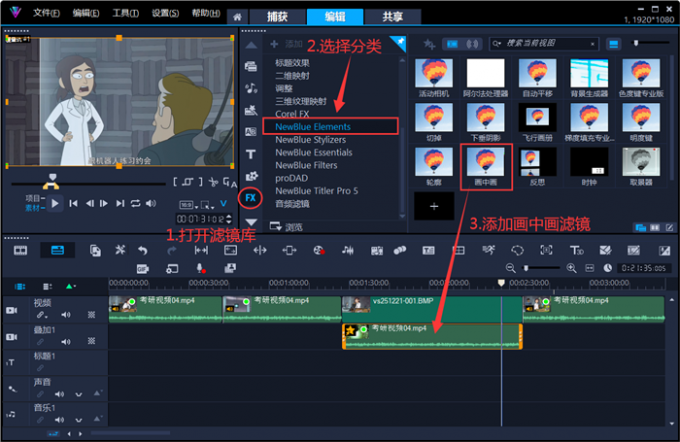Switch to the 捕获 tab
This screenshot has width=680, height=442.
275,16
